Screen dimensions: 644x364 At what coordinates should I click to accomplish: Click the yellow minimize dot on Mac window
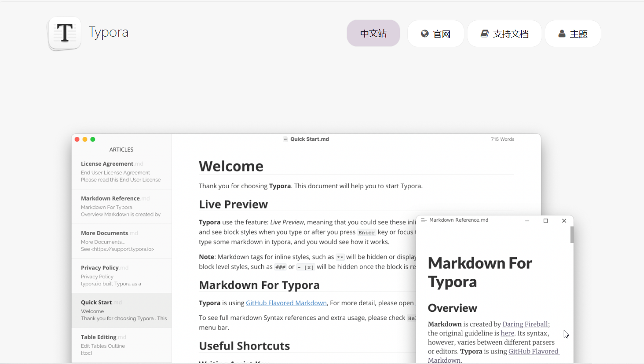(85, 139)
